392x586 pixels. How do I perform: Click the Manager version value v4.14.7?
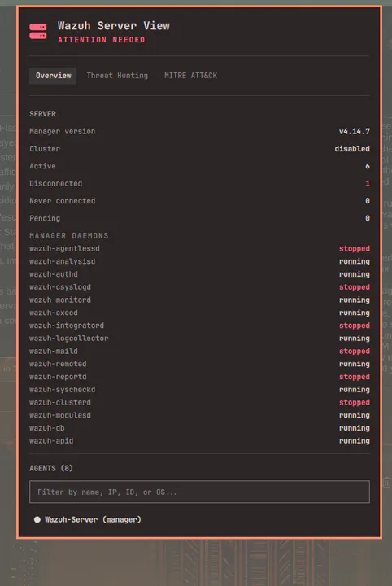click(x=355, y=131)
